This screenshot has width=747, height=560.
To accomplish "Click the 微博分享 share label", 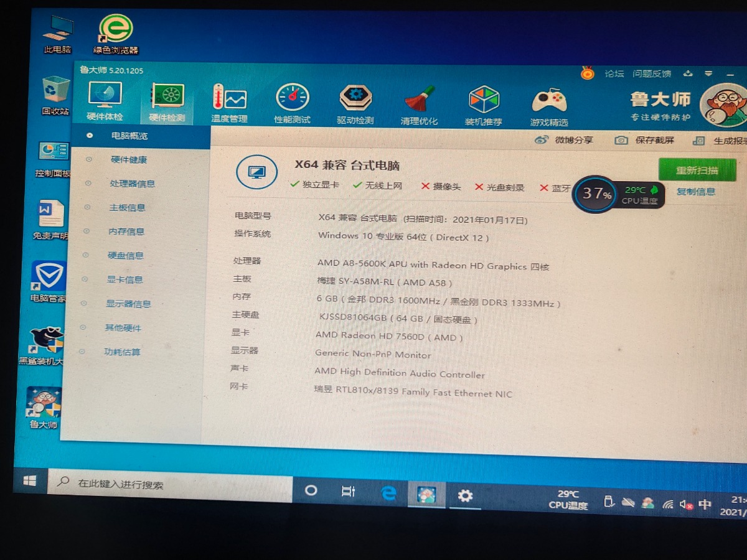I will (574, 140).
